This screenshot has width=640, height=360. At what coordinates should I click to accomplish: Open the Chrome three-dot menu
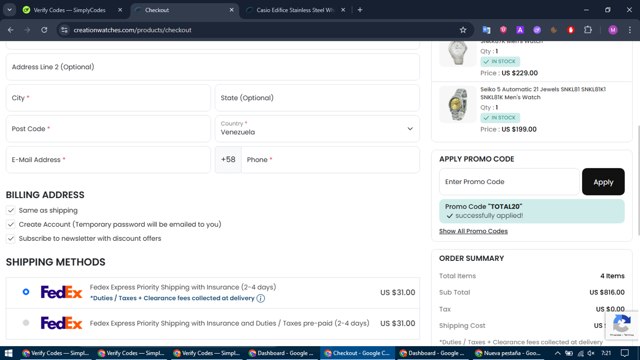click(630, 30)
